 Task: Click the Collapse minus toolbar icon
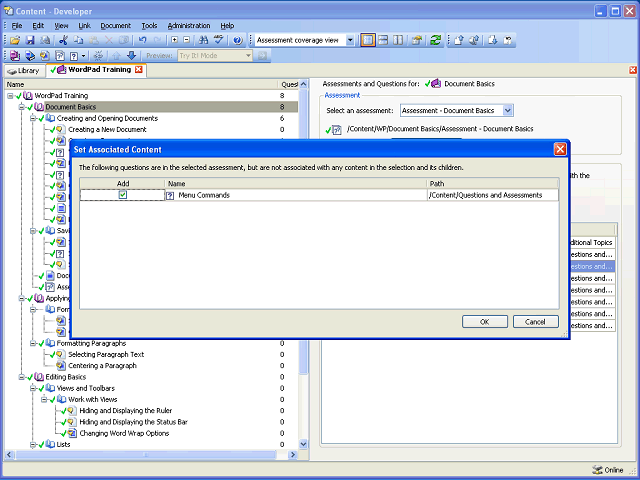[x=187, y=40]
